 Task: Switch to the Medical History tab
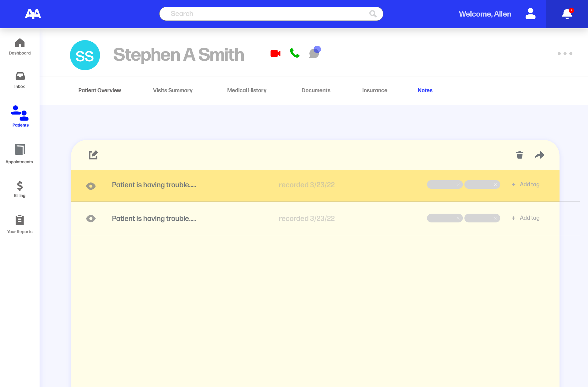(247, 90)
